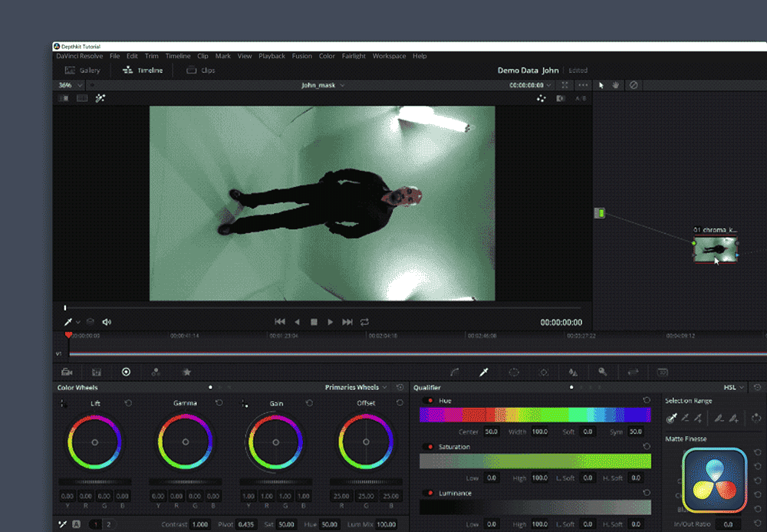Click the Hue spectrum color bar
This screenshot has height=532, width=767.
pos(535,415)
